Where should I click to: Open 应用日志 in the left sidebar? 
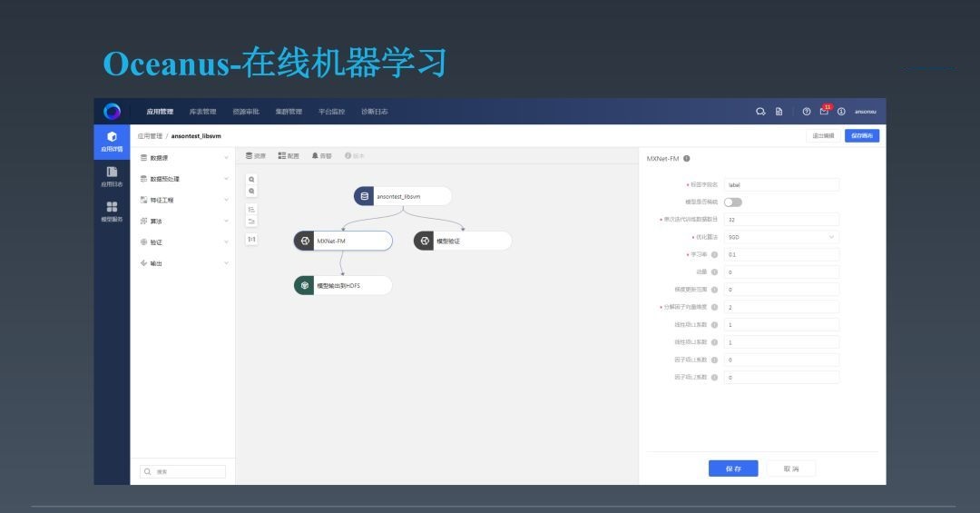[112, 176]
